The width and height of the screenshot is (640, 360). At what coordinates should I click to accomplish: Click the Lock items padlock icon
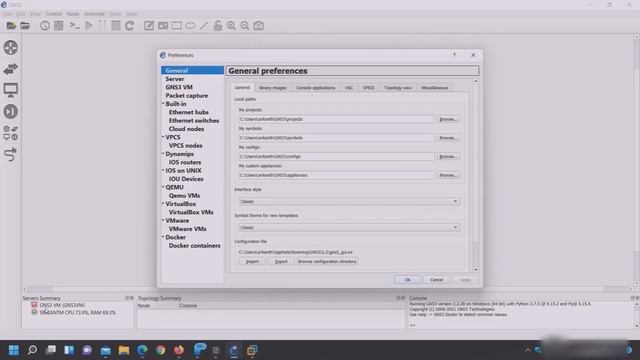(x=218, y=26)
